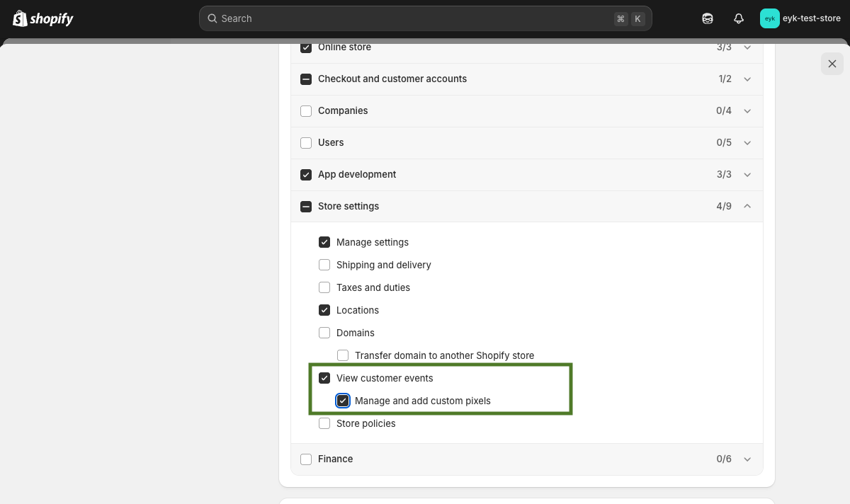Toggle Checkout and customer accounts checkbox

click(306, 79)
